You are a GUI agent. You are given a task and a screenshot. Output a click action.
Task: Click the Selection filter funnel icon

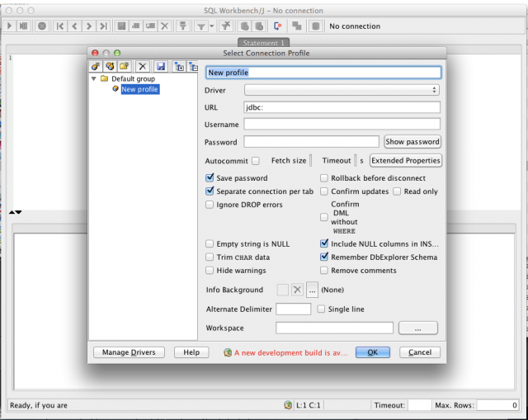[x=183, y=26]
